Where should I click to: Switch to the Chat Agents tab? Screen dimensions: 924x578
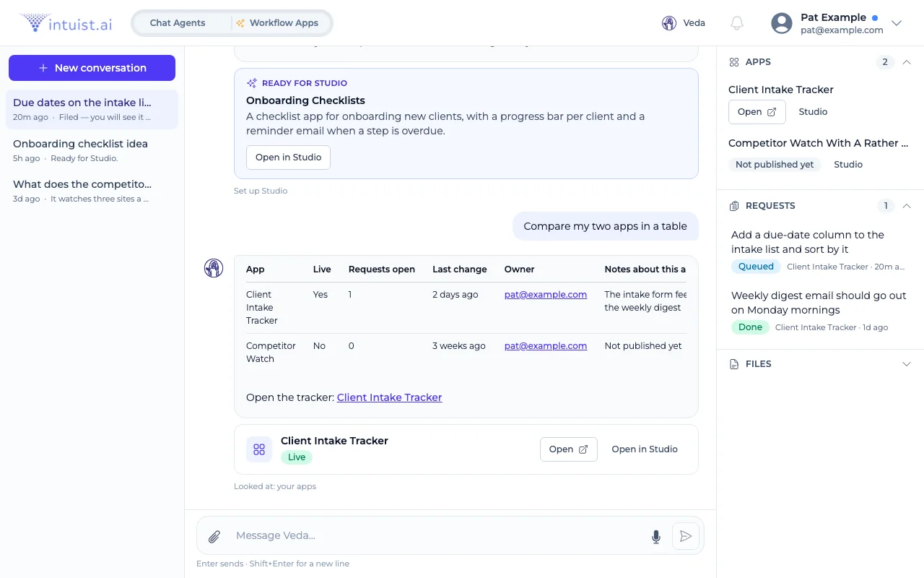point(178,23)
